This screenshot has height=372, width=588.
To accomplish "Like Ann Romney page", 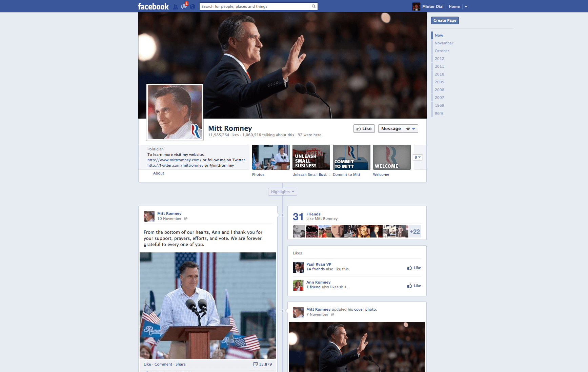I will 414,286.
